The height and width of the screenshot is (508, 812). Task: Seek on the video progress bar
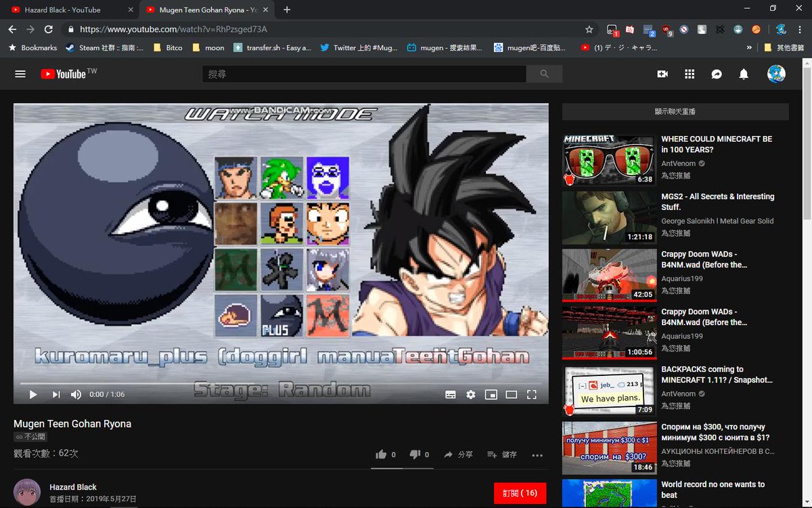tap(281, 383)
